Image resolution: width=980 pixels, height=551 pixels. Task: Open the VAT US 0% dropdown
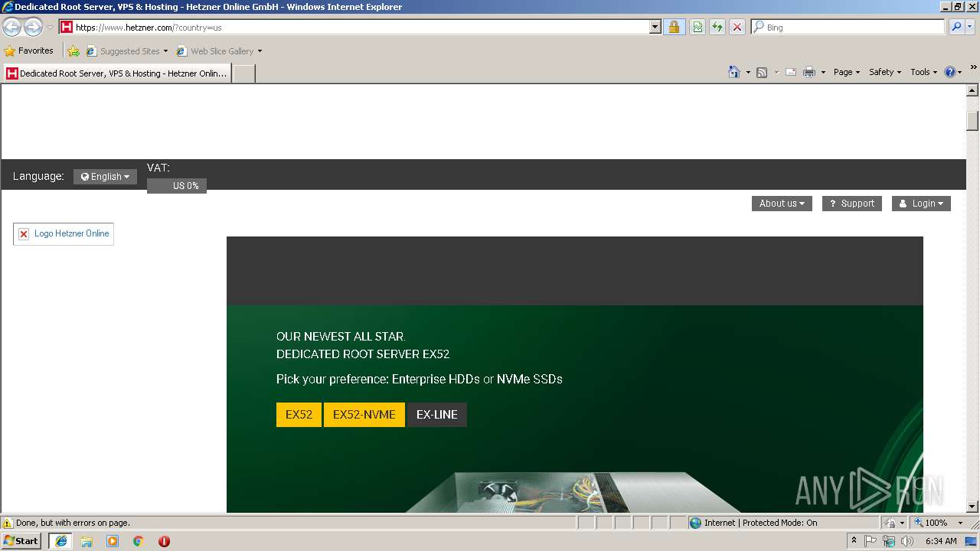coord(177,186)
